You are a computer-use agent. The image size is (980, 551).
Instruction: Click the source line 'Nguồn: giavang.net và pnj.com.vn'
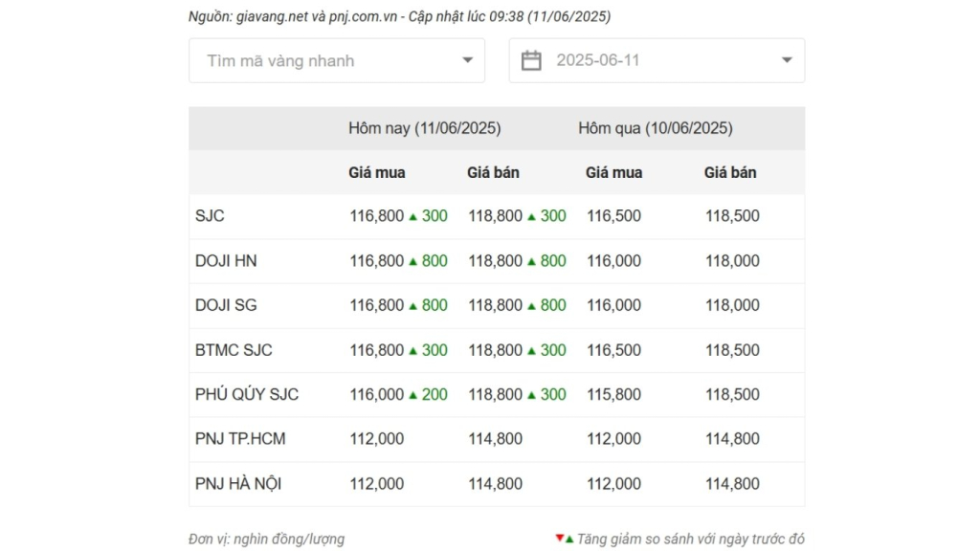(293, 17)
